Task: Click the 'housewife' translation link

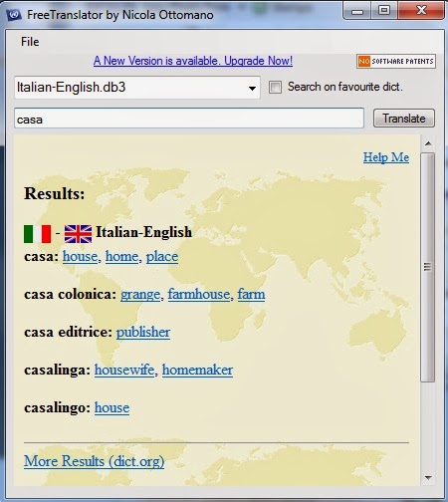Action: [x=124, y=370]
